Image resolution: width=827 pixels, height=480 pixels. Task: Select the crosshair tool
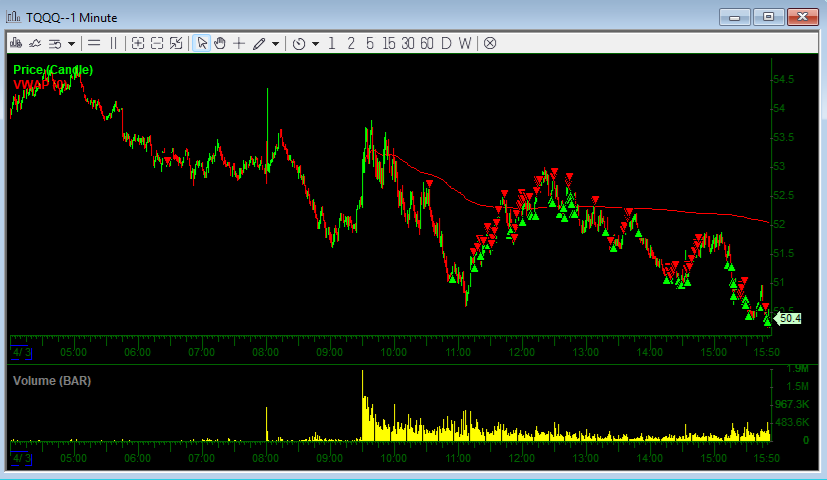239,43
